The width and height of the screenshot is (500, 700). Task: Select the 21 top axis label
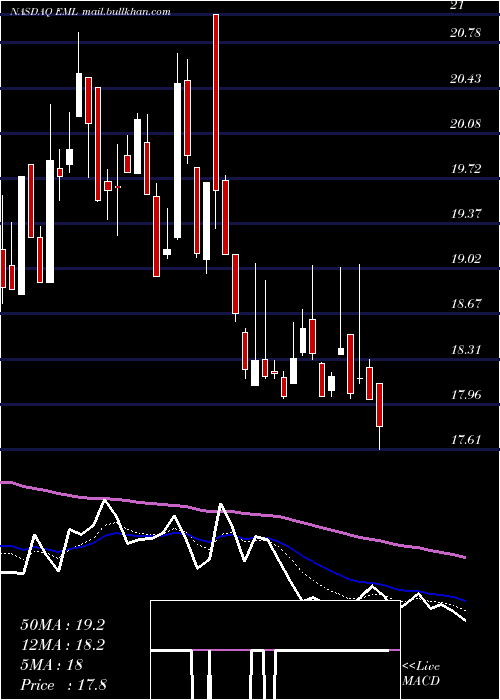tap(457, 5)
